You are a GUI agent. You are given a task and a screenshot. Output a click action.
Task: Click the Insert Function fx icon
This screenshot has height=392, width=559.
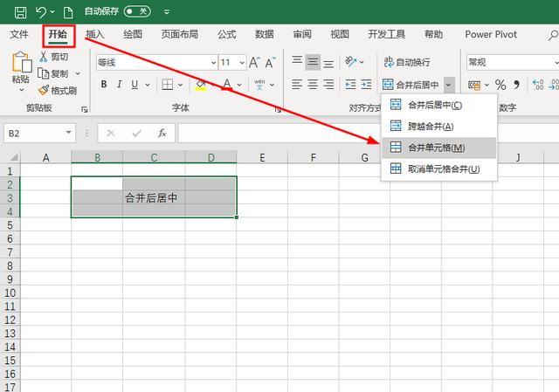162,134
